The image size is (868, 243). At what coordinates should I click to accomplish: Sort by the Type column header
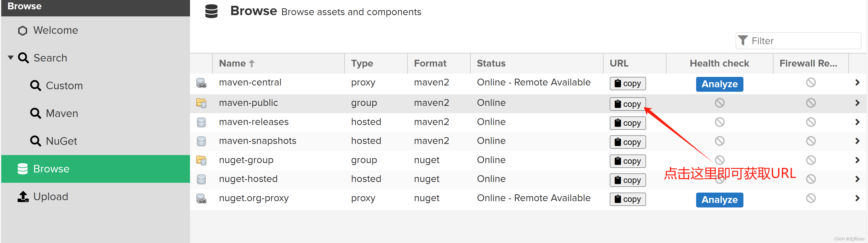pos(376,64)
